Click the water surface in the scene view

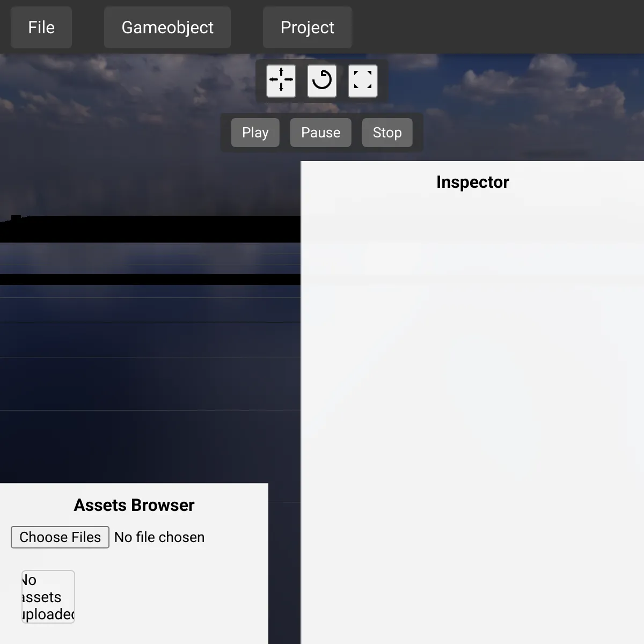point(150,376)
